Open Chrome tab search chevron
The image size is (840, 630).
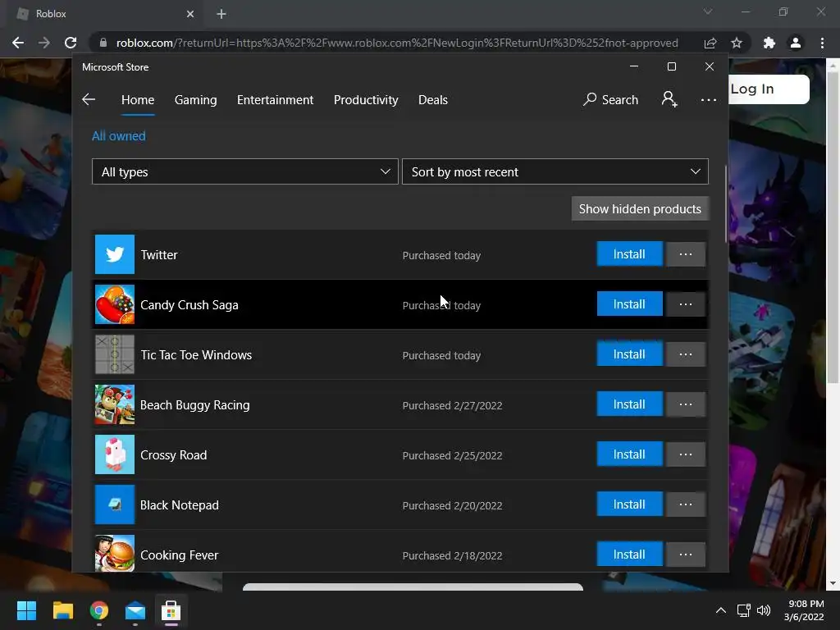[708, 11]
